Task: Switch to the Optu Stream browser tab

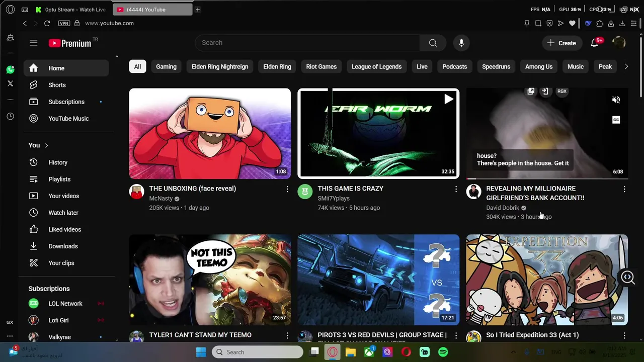Action: 71,10
